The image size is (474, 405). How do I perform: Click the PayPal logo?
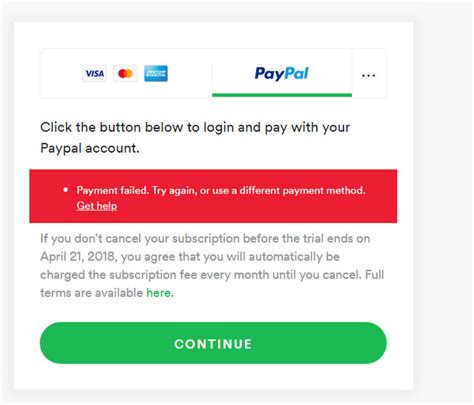(282, 74)
